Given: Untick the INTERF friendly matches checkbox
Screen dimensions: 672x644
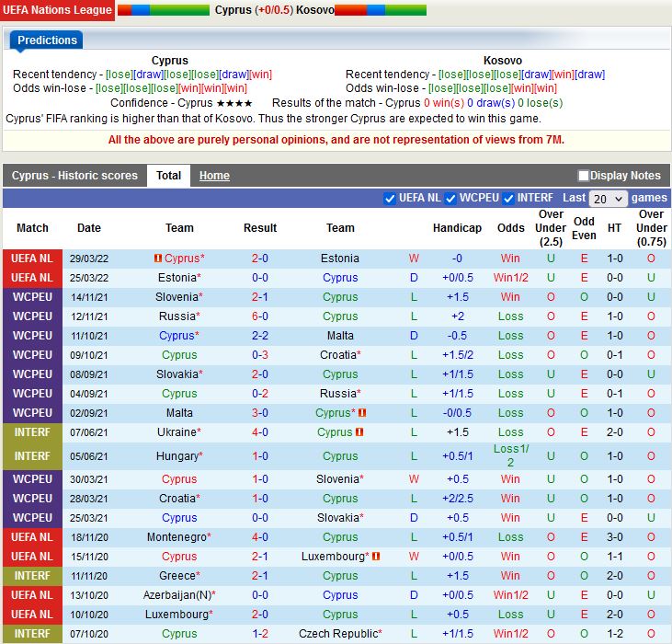Looking at the screenshot, I should tap(509, 198).
